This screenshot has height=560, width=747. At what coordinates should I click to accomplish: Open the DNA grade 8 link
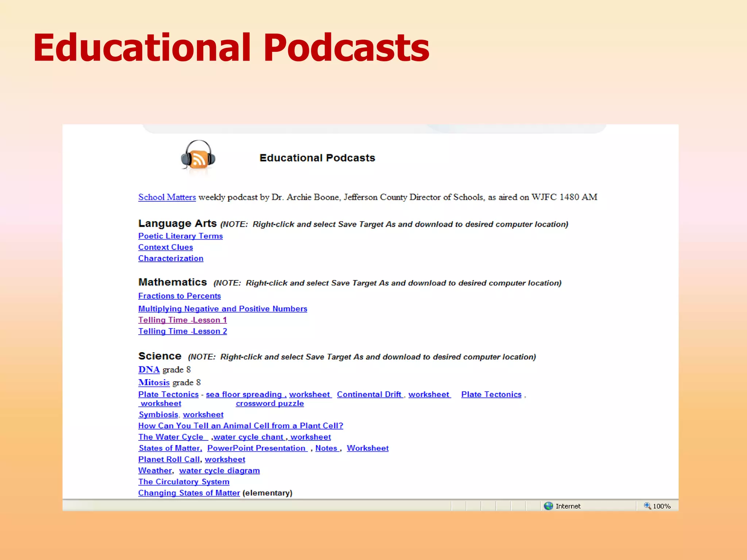click(149, 370)
